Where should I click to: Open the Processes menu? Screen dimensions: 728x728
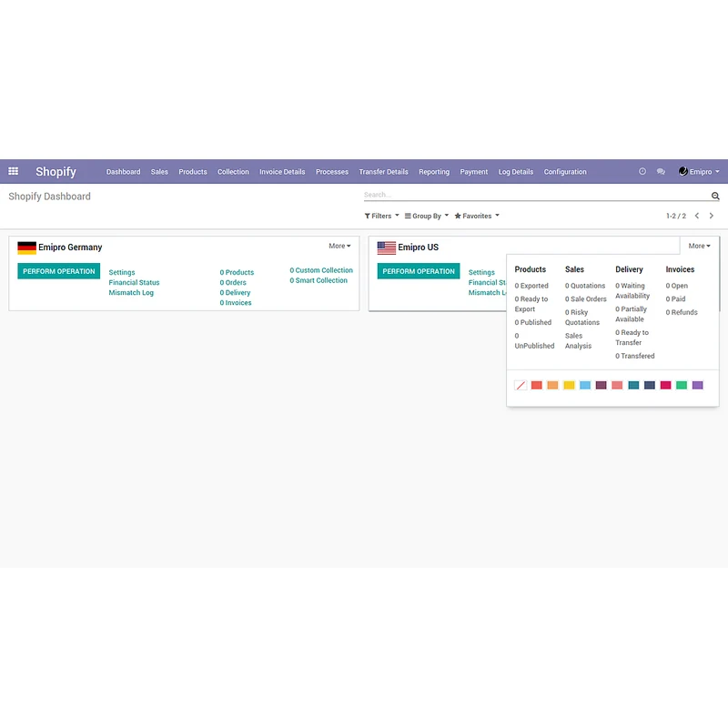[332, 172]
